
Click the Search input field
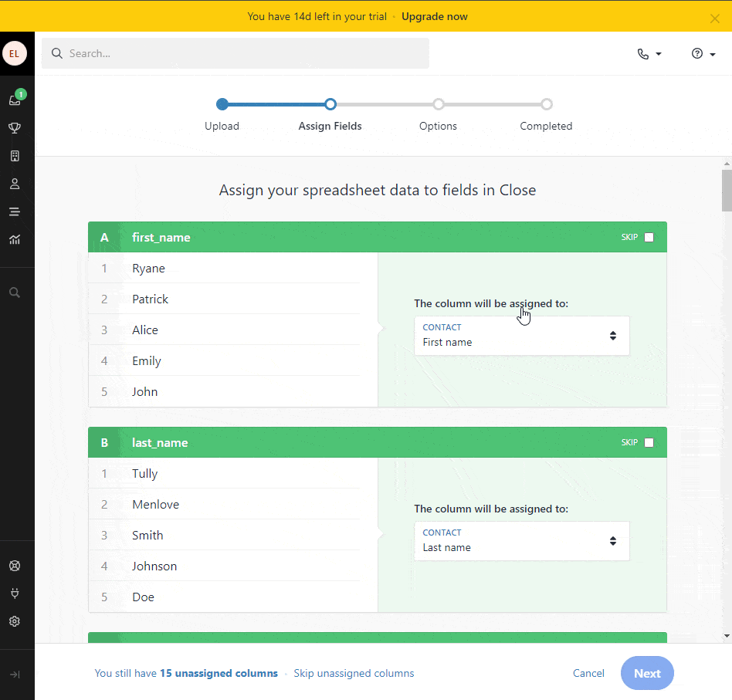236,54
